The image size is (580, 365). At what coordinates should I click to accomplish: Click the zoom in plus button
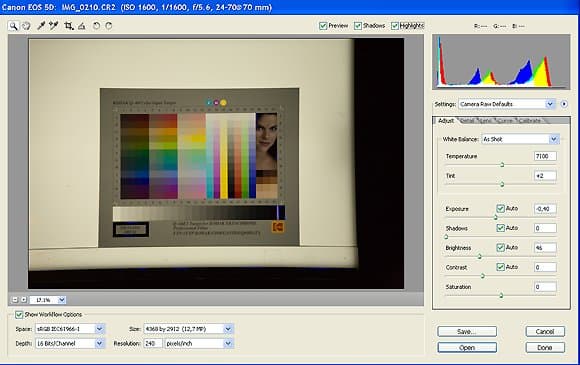pyautogui.click(x=24, y=300)
